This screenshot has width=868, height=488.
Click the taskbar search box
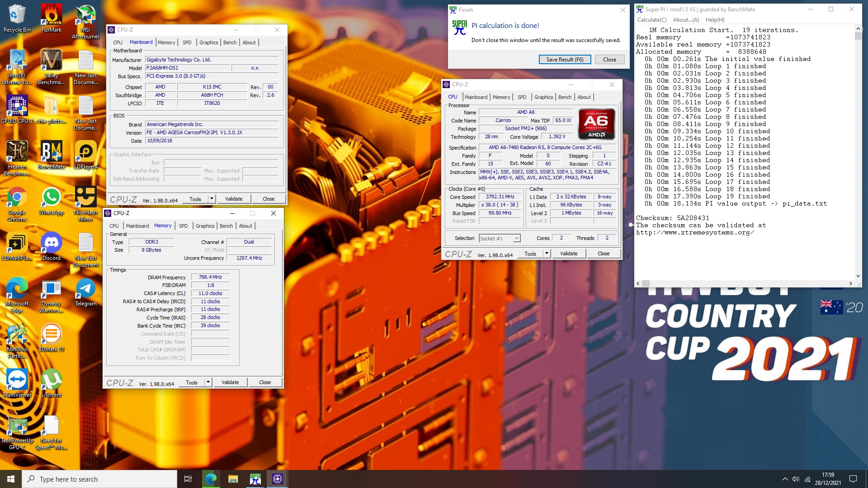(99, 479)
